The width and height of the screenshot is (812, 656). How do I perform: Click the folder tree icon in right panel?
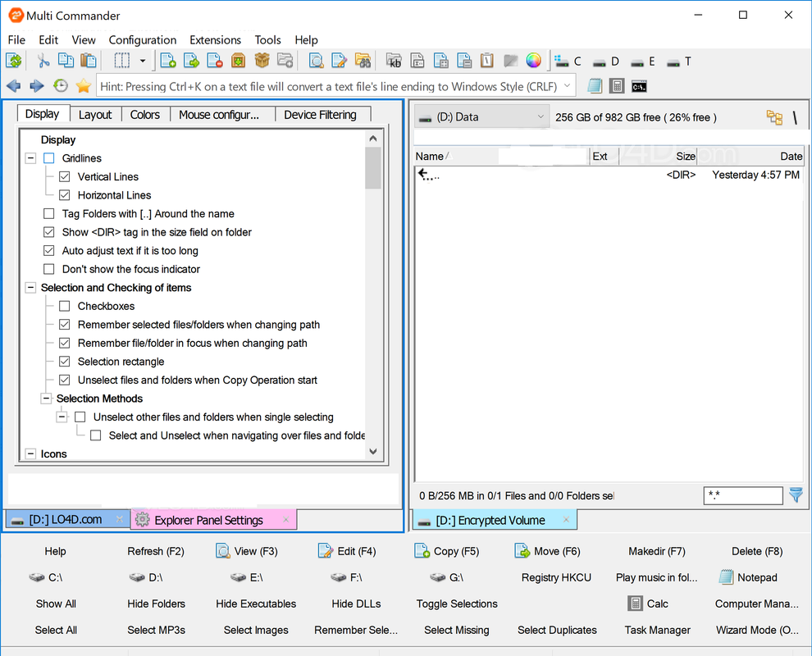774,117
